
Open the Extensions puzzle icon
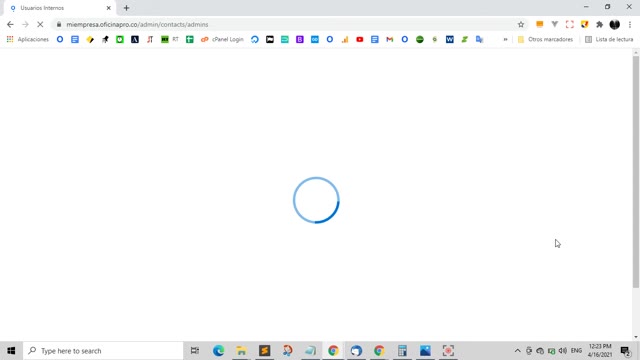click(599, 24)
